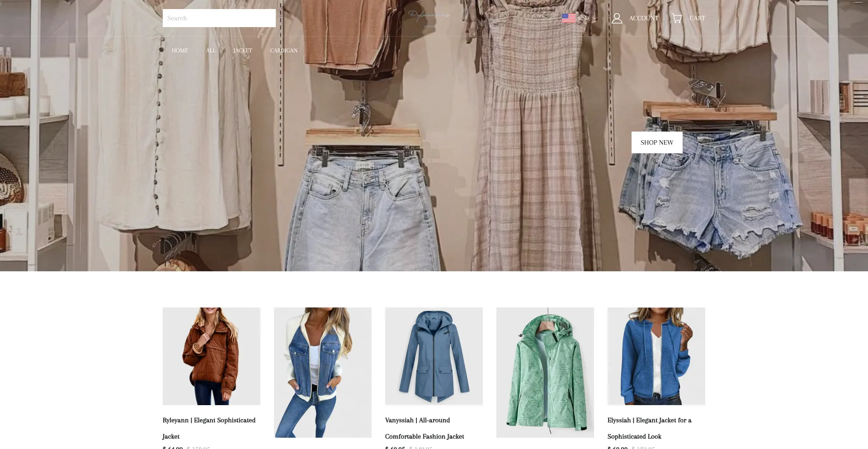Image resolution: width=868 pixels, height=449 pixels.
Task: View the blue knit cardigan thumbnail
Action: coord(656,356)
